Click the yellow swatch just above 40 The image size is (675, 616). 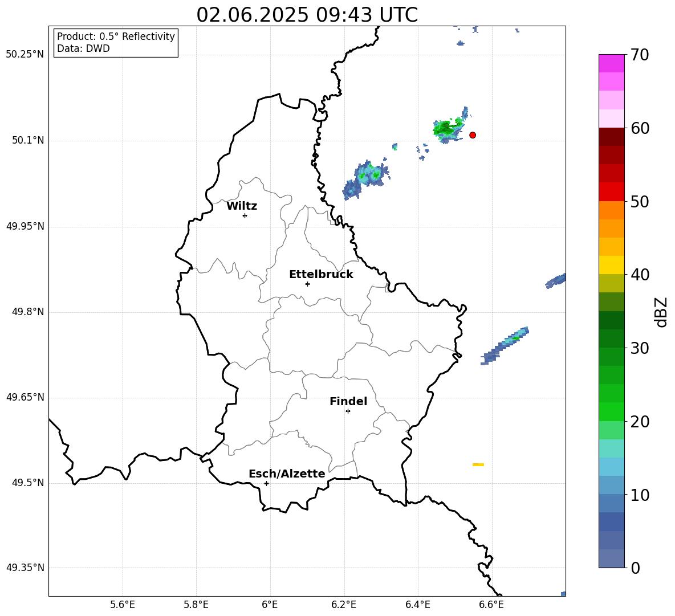[x=611, y=265]
